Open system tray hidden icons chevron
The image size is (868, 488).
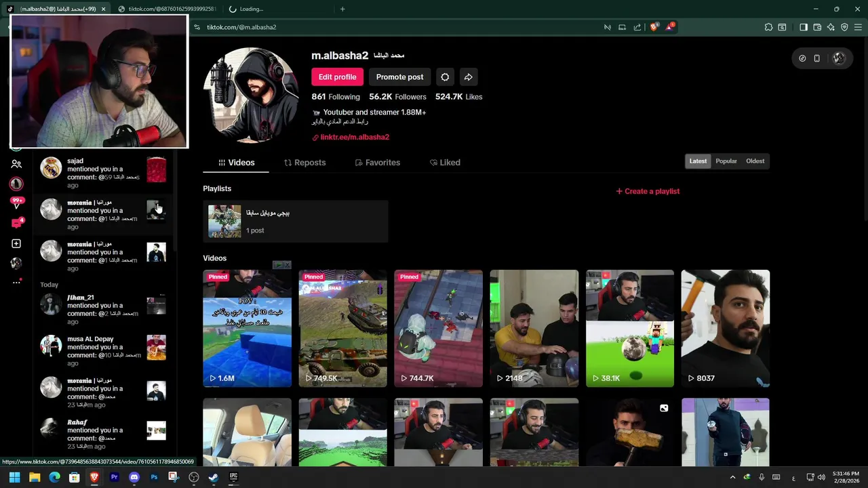(x=732, y=477)
